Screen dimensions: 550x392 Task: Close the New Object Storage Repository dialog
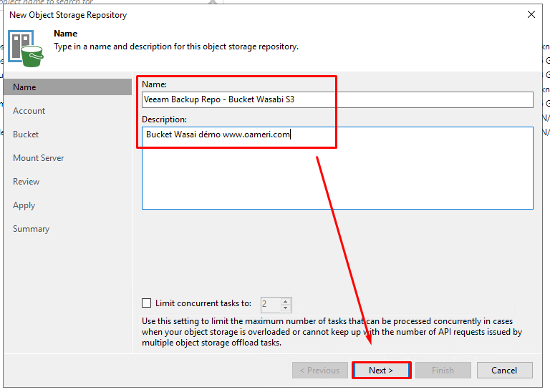pyautogui.click(x=531, y=14)
